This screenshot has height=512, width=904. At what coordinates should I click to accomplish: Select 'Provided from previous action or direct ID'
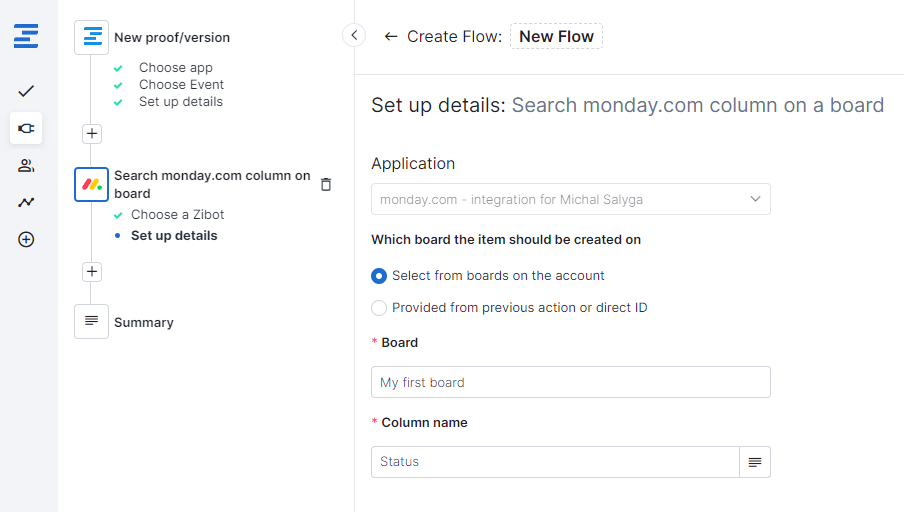click(x=379, y=308)
